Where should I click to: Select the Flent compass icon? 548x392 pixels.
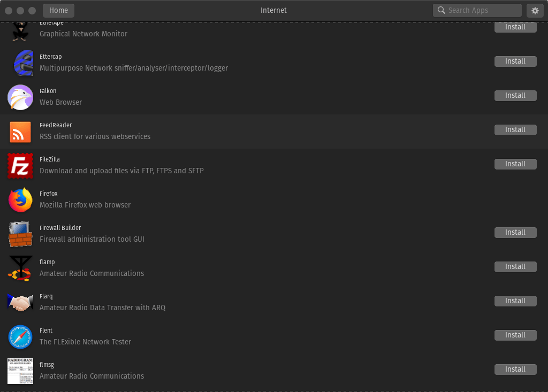click(x=20, y=337)
